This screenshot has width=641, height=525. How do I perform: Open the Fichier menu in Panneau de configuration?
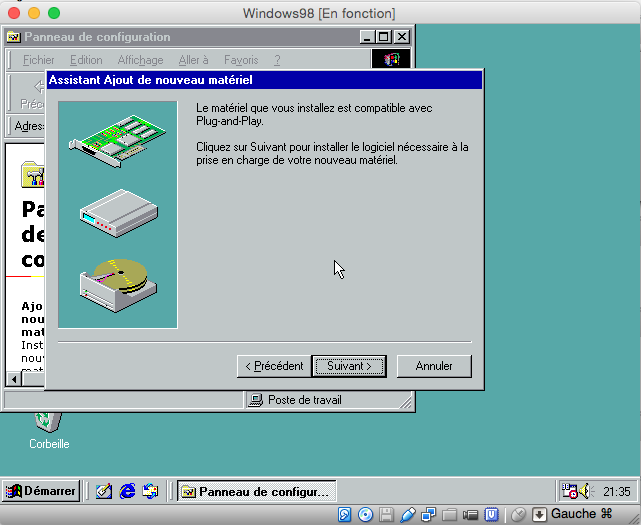point(38,60)
